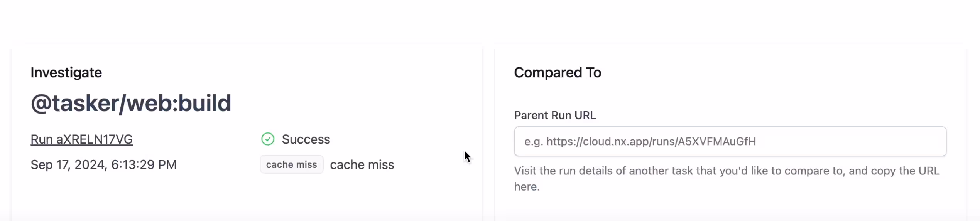The height and width of the screenshot is (221, 980).
Task: Click the Parent Run URL field label
Action: 554,115
